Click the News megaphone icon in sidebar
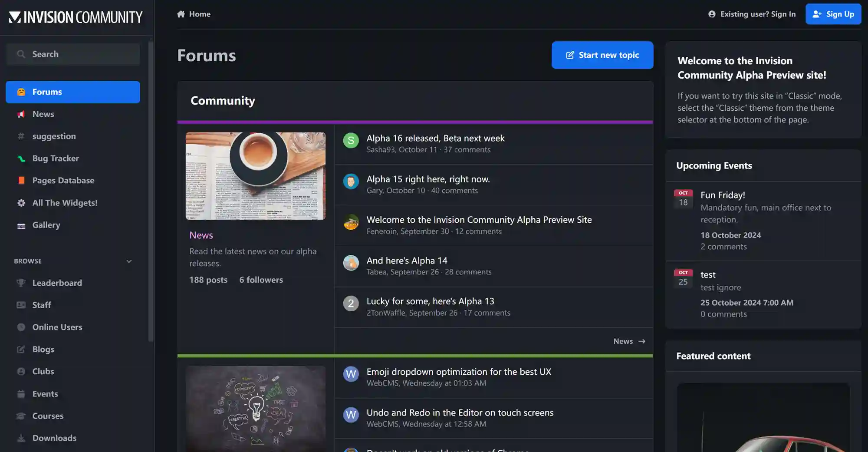The width and height of the screenshot is (868, 452). (21, 114)
